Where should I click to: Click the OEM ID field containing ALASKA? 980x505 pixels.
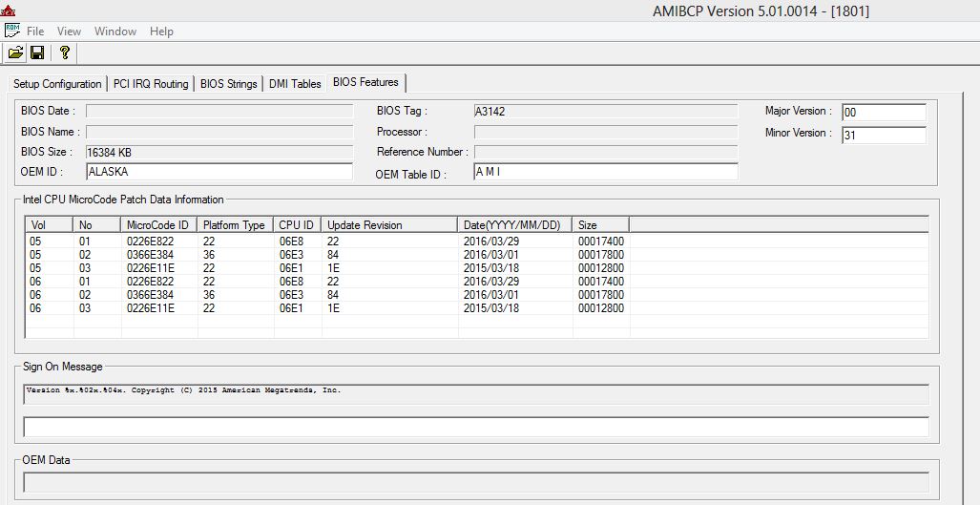219,171
